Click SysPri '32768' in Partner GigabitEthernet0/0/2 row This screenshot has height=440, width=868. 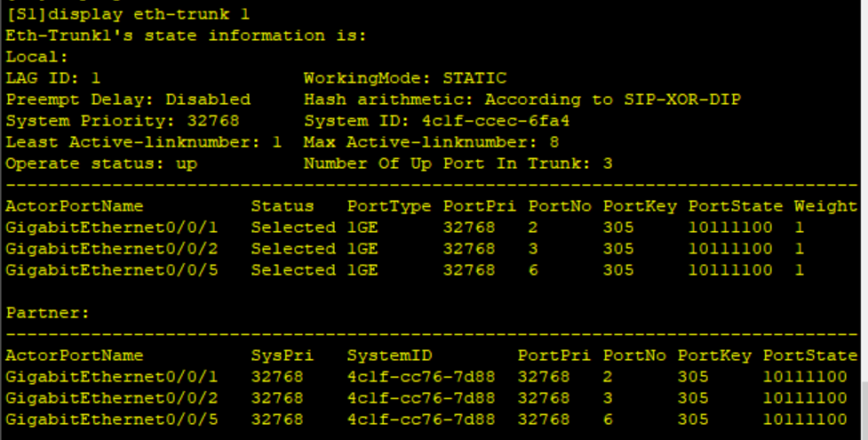pos(277,398)
